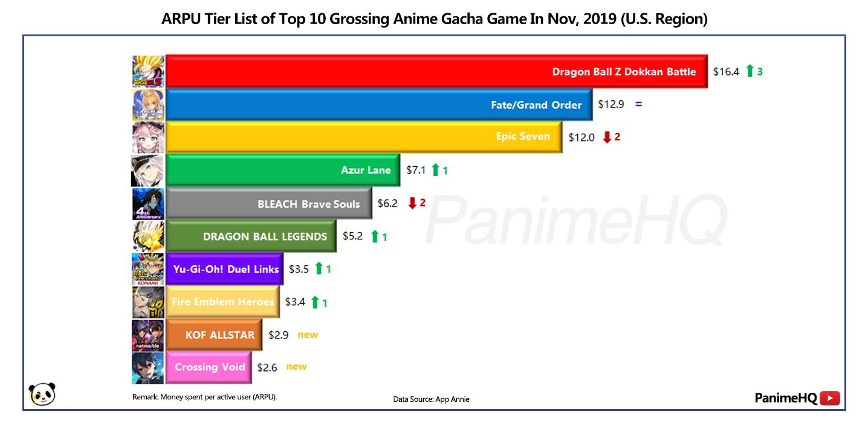This screenshot has width=868, height=426.
Task: Click the green up arrow beside $16.4
Action: point(750,71)
